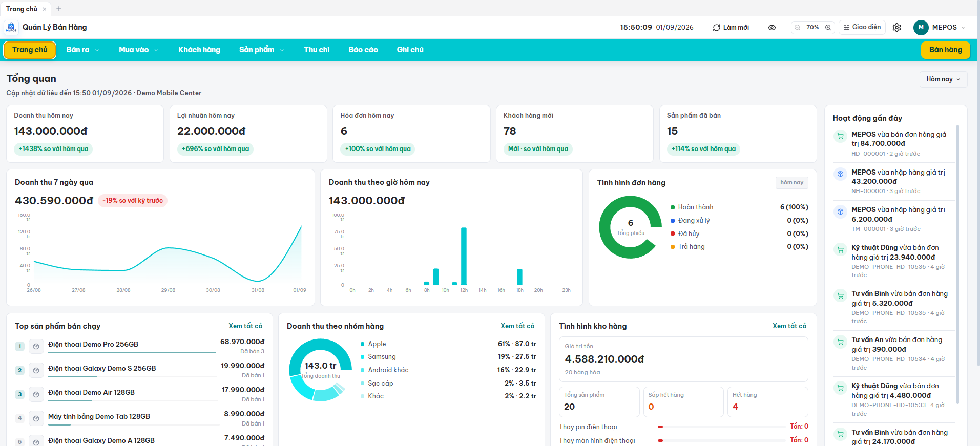Select the yellow Trang chủ navigation item
Viewport: 980px width, 446px height.
tap(30, 50)
